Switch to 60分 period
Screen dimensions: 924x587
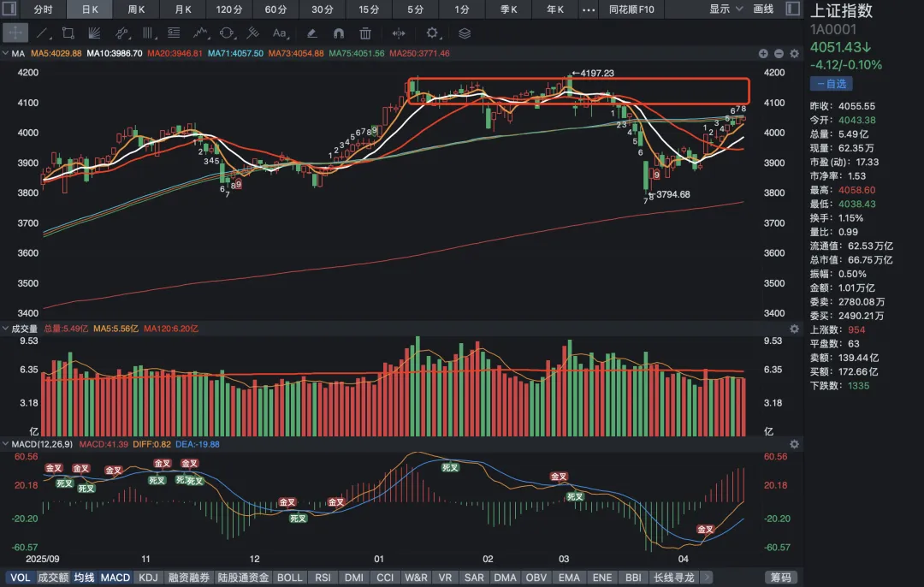[x=275, y=9]
